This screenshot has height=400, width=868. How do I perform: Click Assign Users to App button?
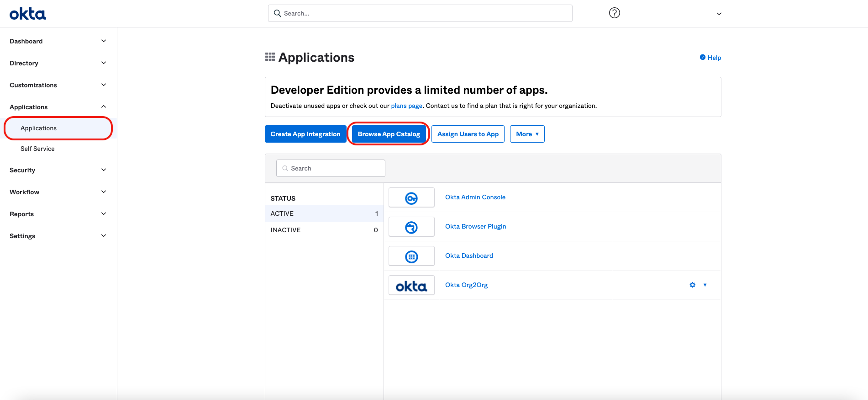pos(468,134)
